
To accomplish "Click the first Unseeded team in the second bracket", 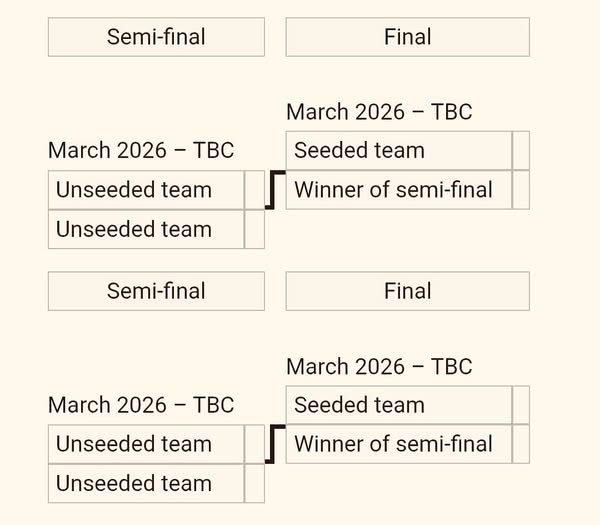I will tap(145, 444).
